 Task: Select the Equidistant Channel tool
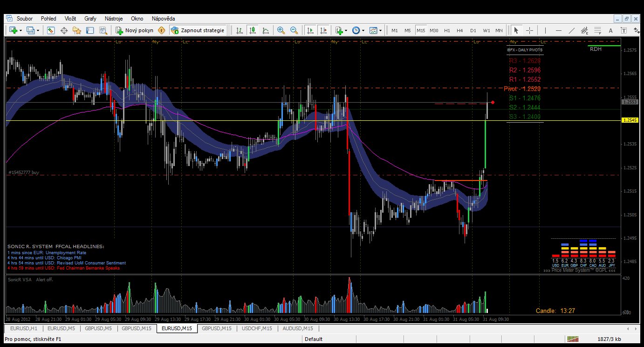(585, 30)
